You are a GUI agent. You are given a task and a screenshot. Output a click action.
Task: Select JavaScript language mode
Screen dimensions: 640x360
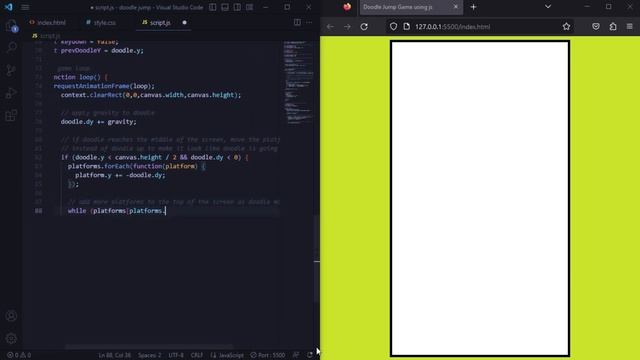(x=227, y=355)
